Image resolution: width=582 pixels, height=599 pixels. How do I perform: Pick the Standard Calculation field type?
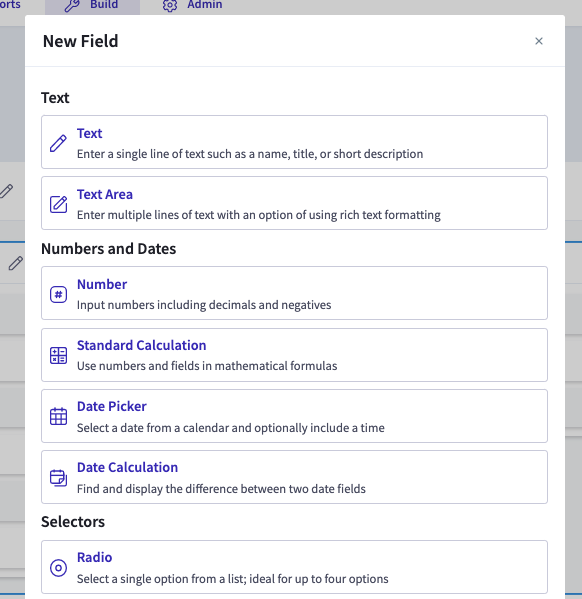point(294,355)
